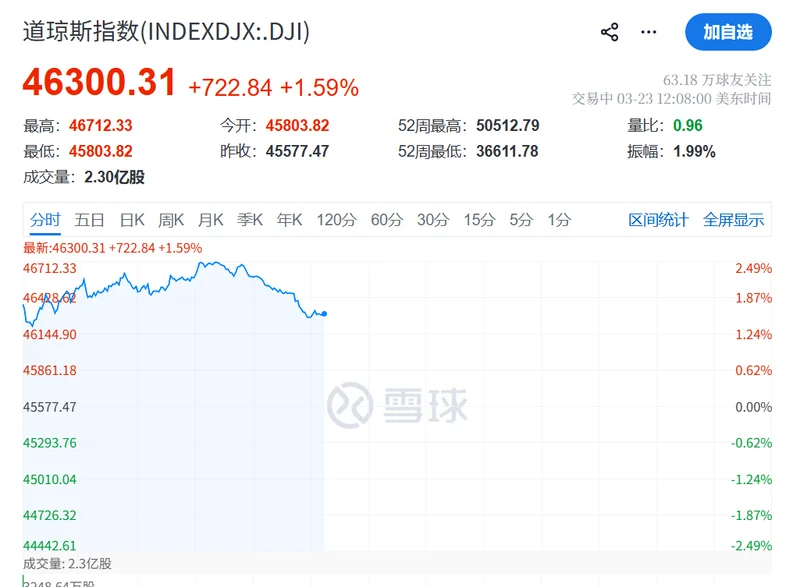Viewport: 800px width, 587px height.
Task: Click the latest price dot on chart
Action: coord(324,314)
